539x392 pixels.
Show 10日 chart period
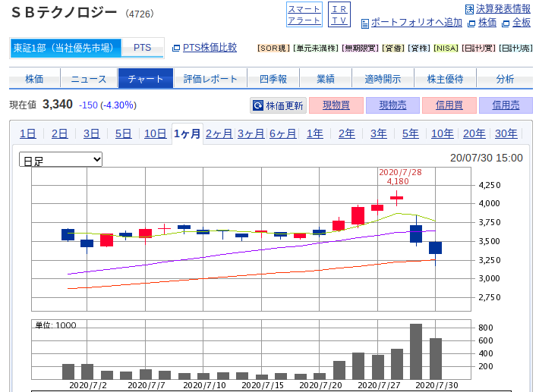(x=156, y=133)
